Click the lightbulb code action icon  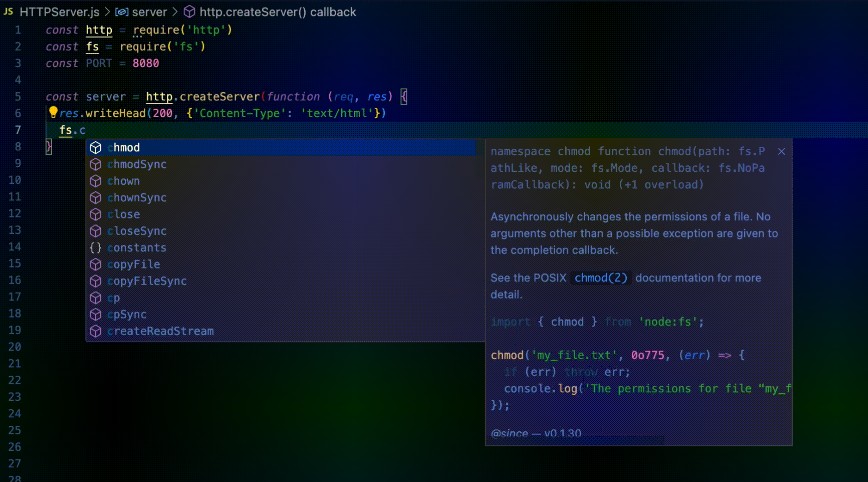click(53, 113)
